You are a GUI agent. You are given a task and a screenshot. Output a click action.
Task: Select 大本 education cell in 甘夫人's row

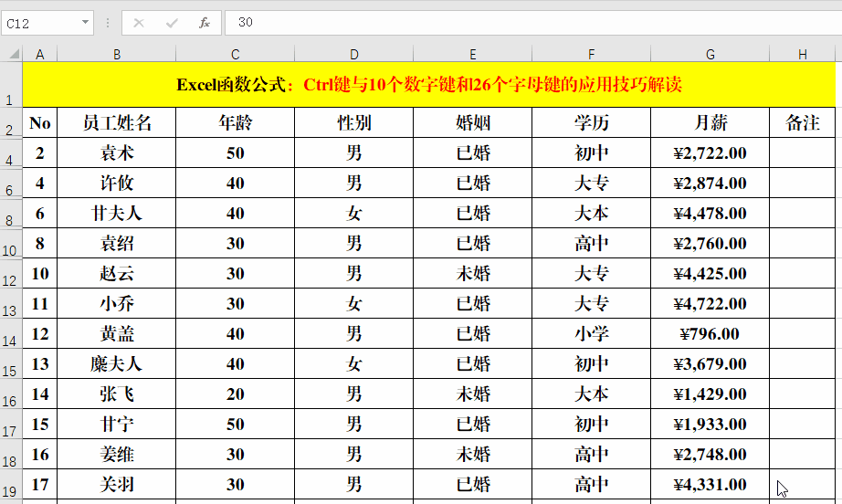pos(591,213)
